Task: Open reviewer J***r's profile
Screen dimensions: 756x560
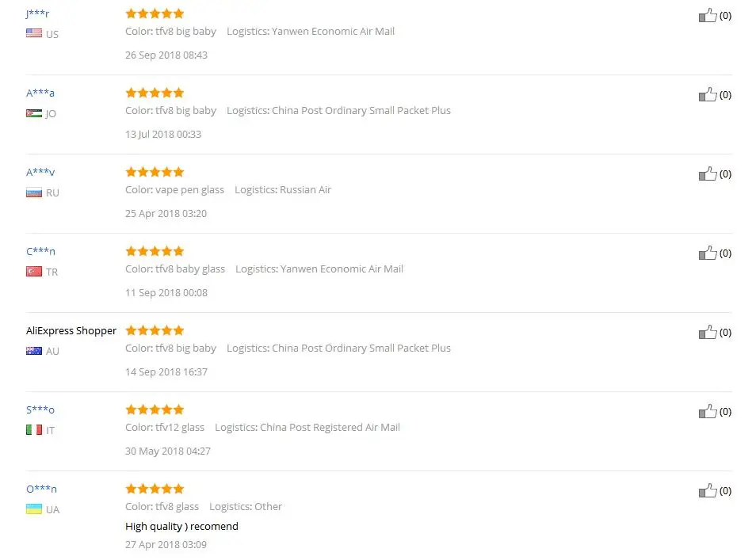Action: (x=37, y=13)
